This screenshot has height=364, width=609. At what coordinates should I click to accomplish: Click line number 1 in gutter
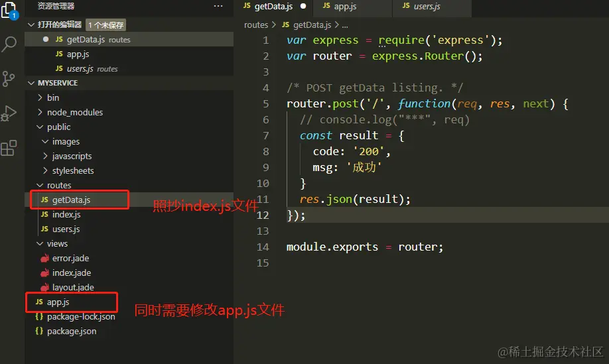tap(265, 40)
